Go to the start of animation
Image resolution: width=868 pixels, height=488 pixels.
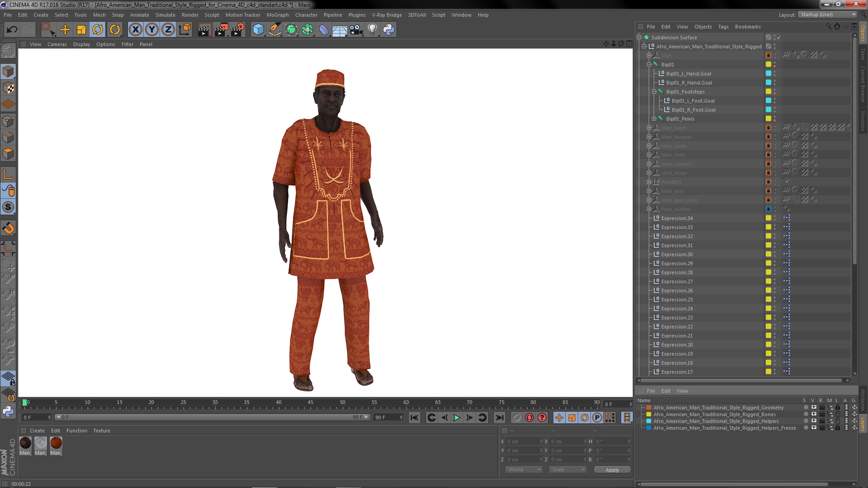[414, 418]
